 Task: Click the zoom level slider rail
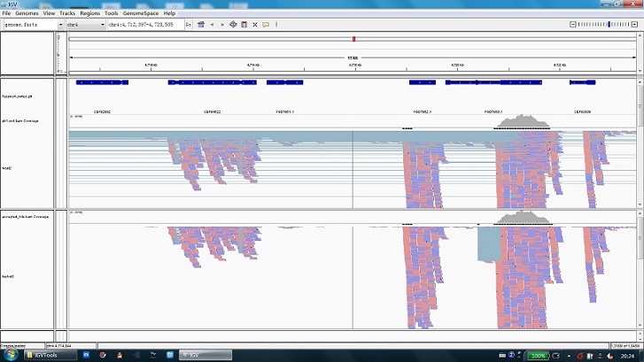(x=603, y=25)
